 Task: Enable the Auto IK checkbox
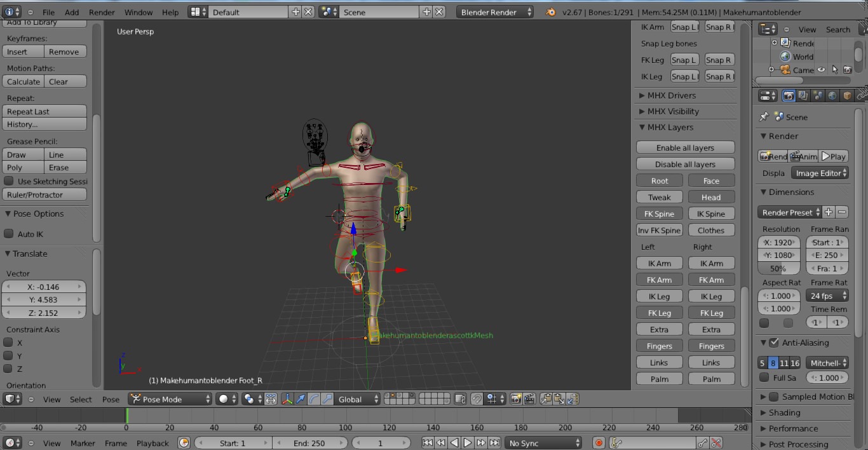(9, 234)
